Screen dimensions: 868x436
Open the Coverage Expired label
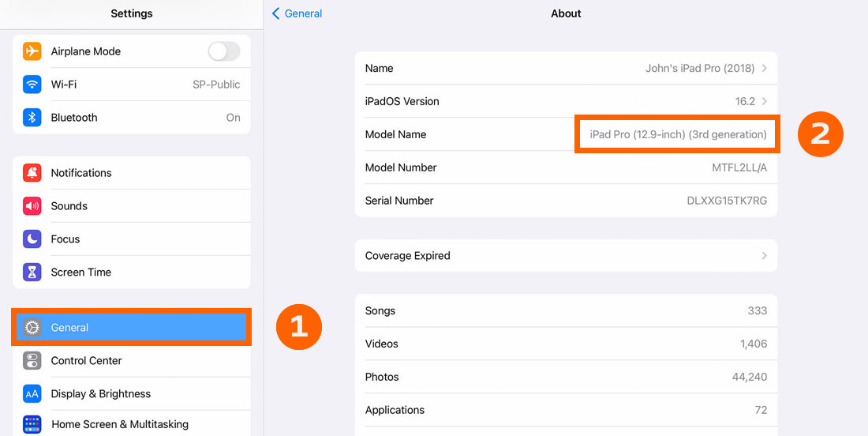point(407,255)
